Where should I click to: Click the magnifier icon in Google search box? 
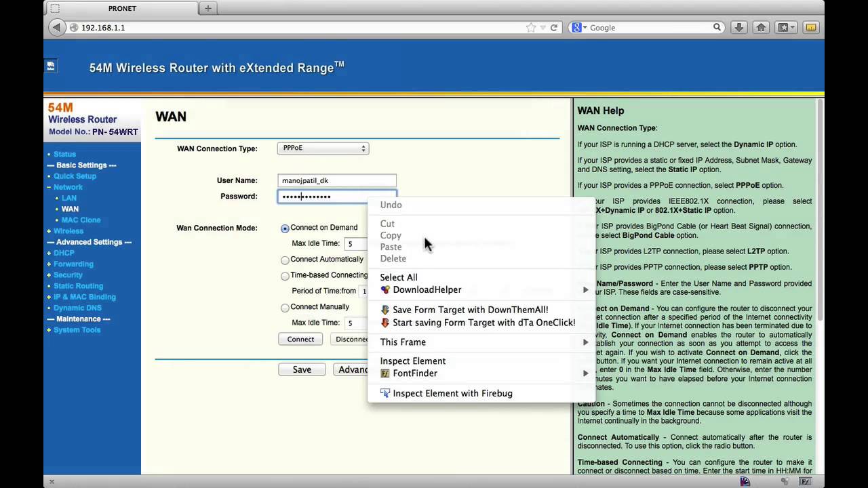coord(717,27)
